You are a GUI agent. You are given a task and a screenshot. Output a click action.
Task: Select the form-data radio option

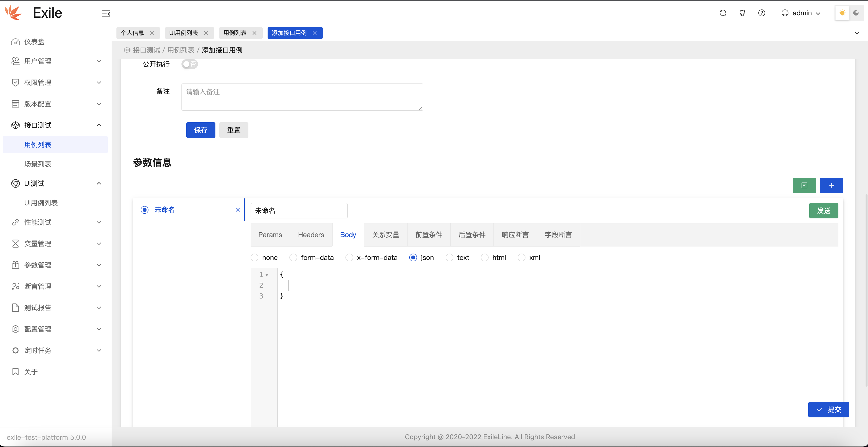[294, 257]
